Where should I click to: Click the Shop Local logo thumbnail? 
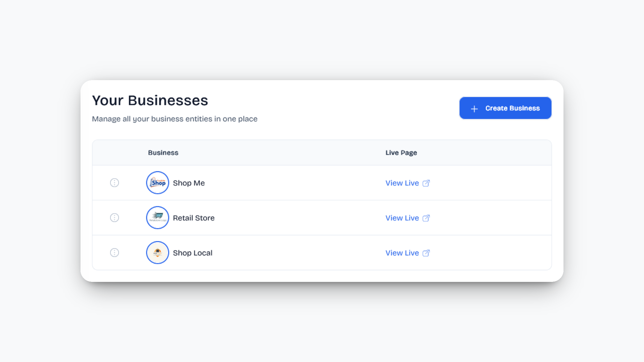coord(158,252)
